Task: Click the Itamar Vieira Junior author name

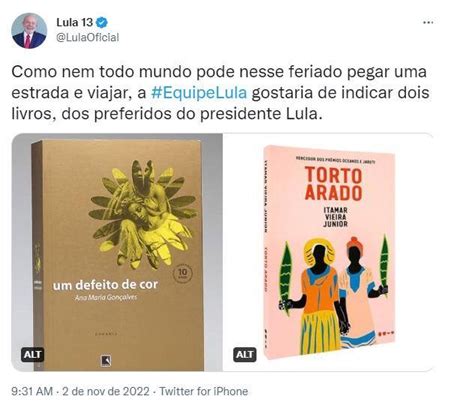Action: click(x=335, y=217)
